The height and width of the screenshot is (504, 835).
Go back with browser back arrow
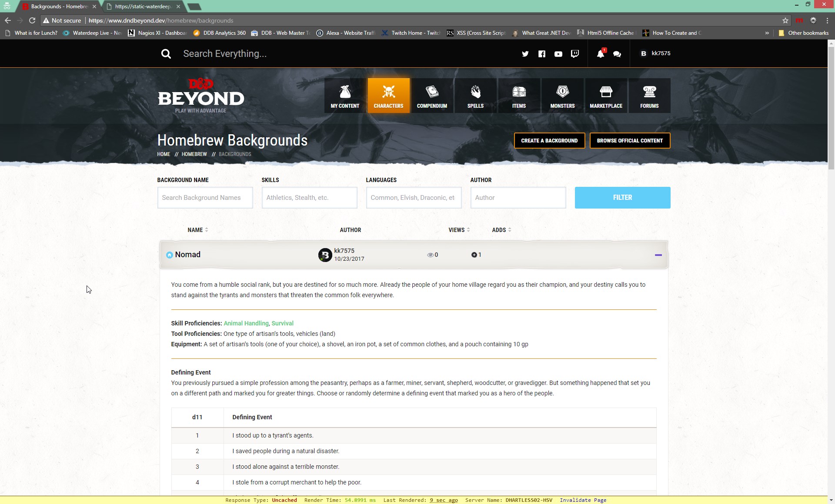tap(8, 20)
